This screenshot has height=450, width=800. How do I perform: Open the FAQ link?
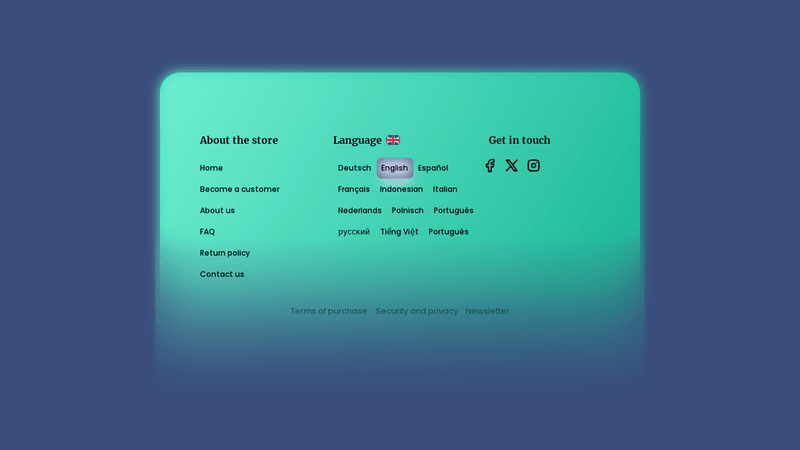point(207,232)
